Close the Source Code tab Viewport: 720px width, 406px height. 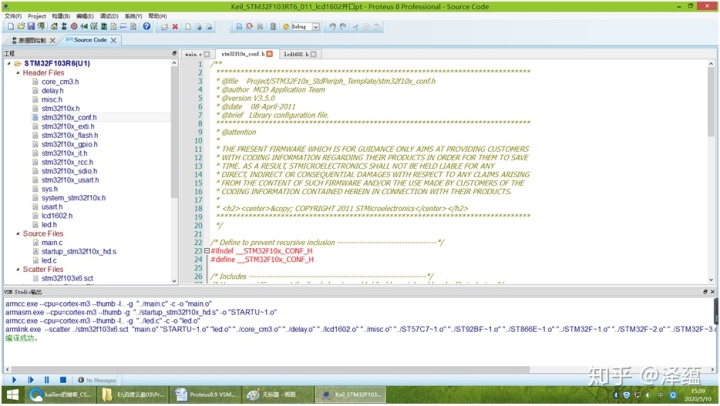tap(113, 40)
